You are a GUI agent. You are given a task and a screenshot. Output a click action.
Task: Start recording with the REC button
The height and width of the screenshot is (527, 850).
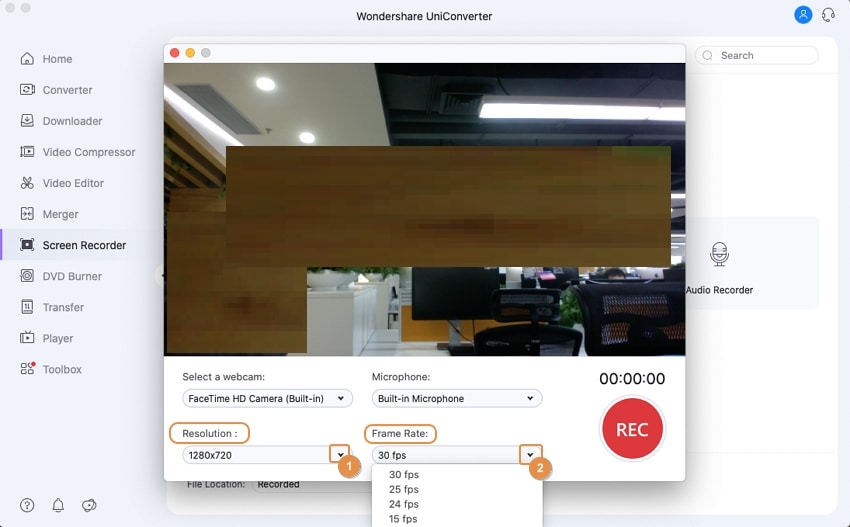pos(632,429)
